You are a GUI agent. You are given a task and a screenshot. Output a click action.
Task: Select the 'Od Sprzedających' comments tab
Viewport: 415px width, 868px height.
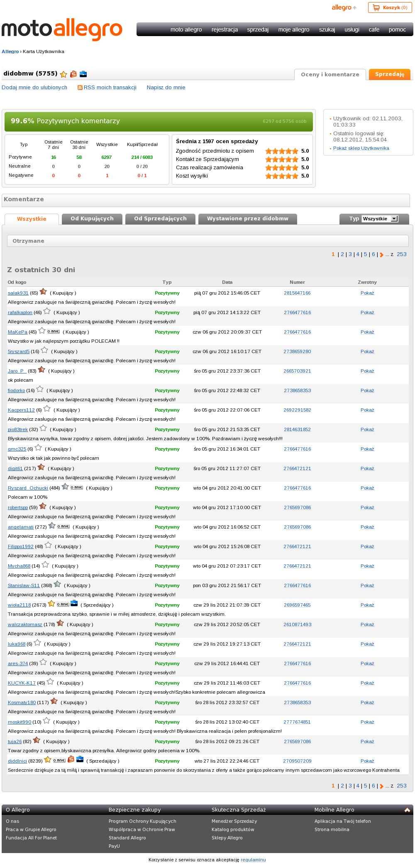click(160, 219)
